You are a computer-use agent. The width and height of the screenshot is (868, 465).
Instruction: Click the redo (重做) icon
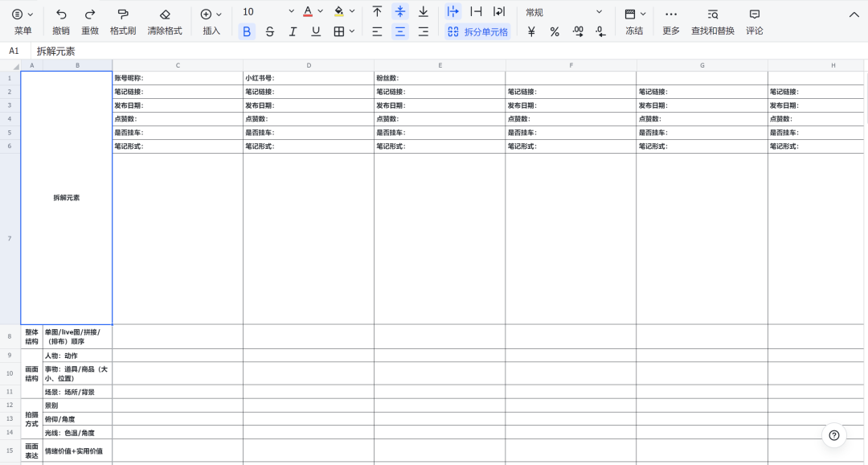coord(90,14)
